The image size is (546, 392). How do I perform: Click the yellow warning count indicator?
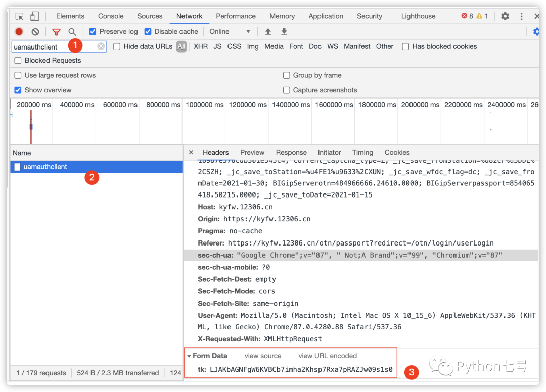[482, 16]
